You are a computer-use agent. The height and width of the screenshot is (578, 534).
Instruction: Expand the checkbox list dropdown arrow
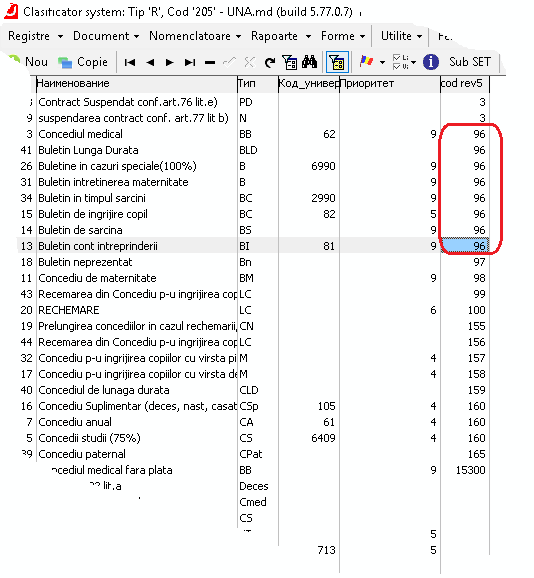click(413, 63)
